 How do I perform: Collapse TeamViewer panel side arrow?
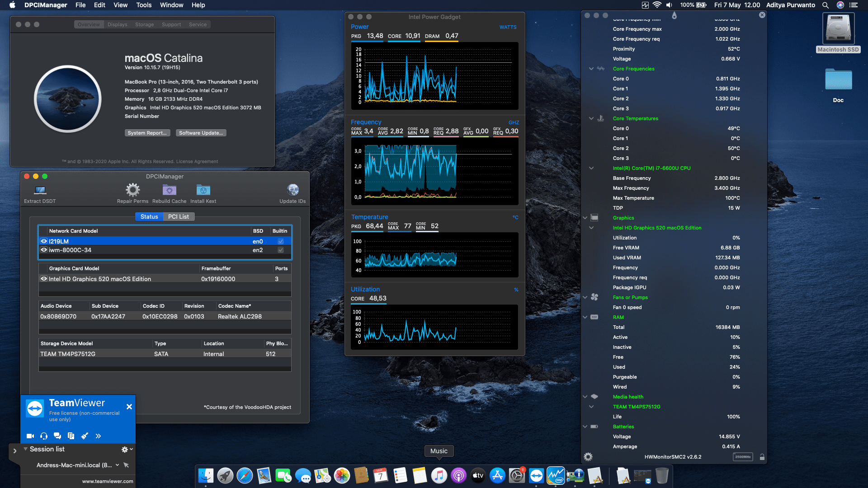pyautogui.click(x=14, y=451)
